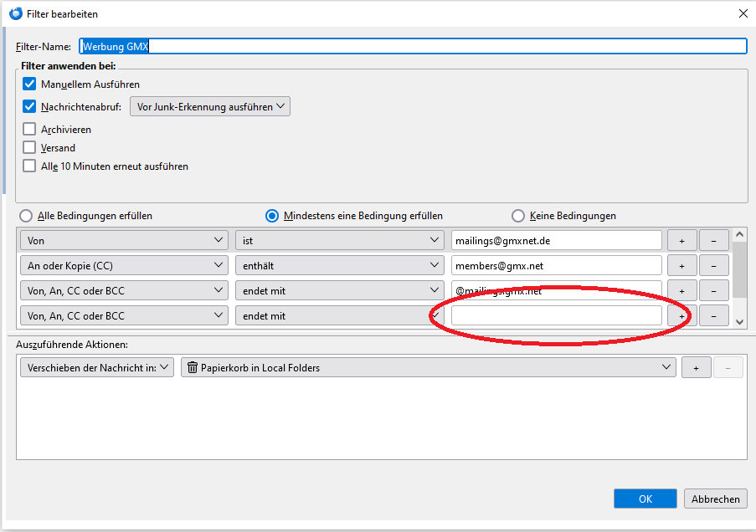Remove the members@gmx.net condition row

(x=713, y=265)
